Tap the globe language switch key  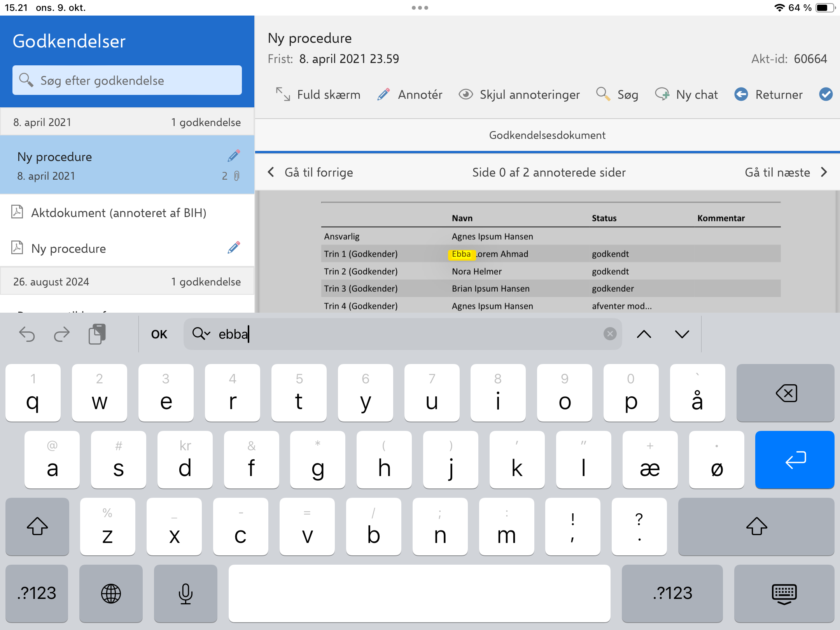click(111, 593)
